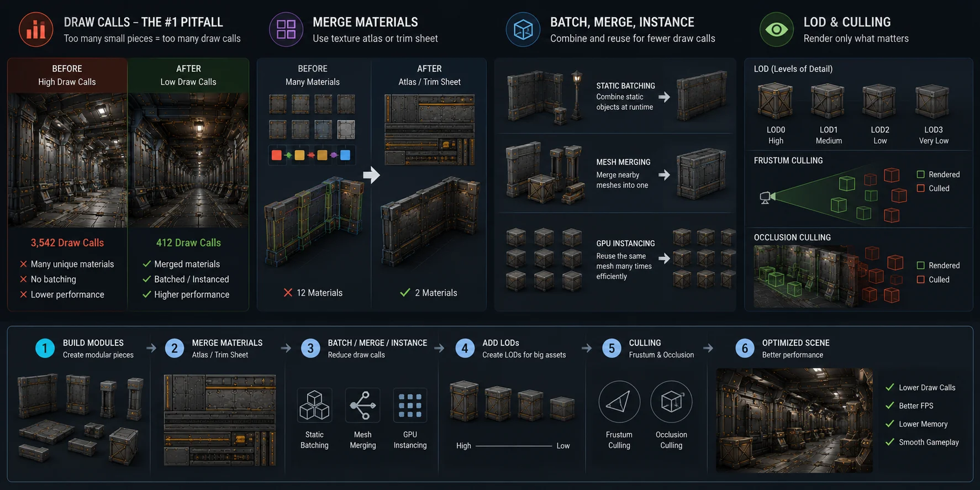Screen dimensions: 980x490
Task: Click the 412 Draw Calls text
Action: [188, 243]
